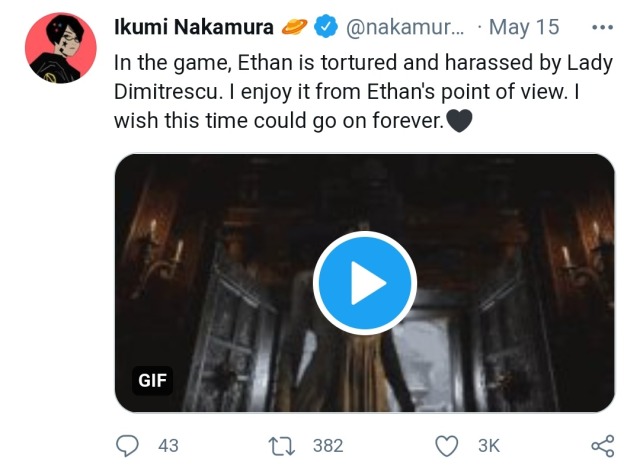This screenshot has height=475, width=640.
Task: View the 382 retweets count
Action: click(327, 446)
